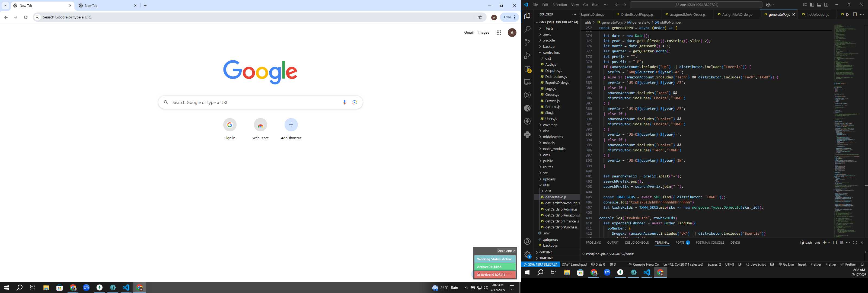
Task: Open the Search view in VS Code activity bar
Action: [x=527, y=29]
